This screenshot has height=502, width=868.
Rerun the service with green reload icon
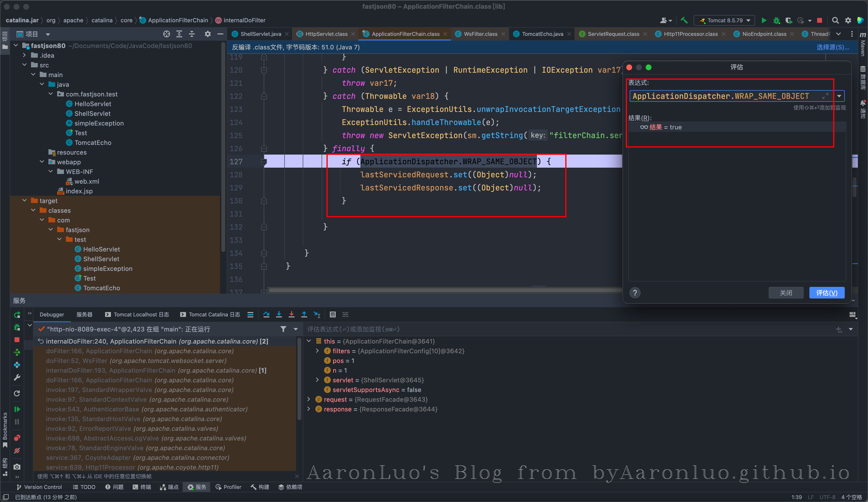click(x=17, y=314)
